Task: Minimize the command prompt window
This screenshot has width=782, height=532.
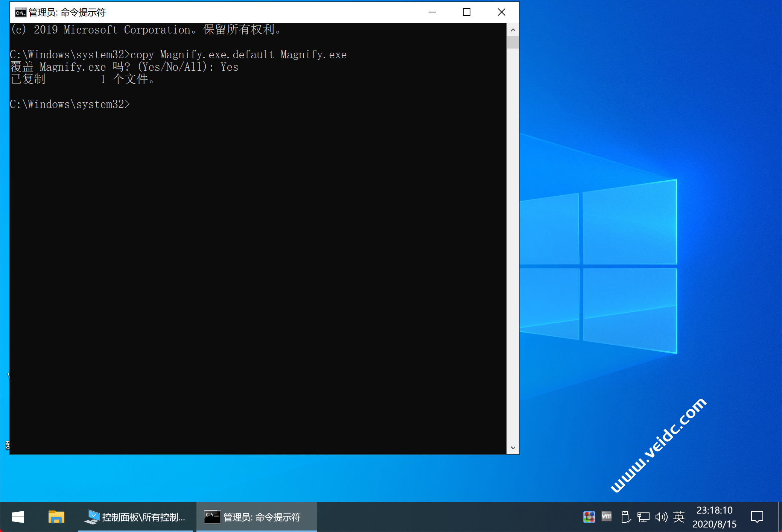Action: pos(432,12)
